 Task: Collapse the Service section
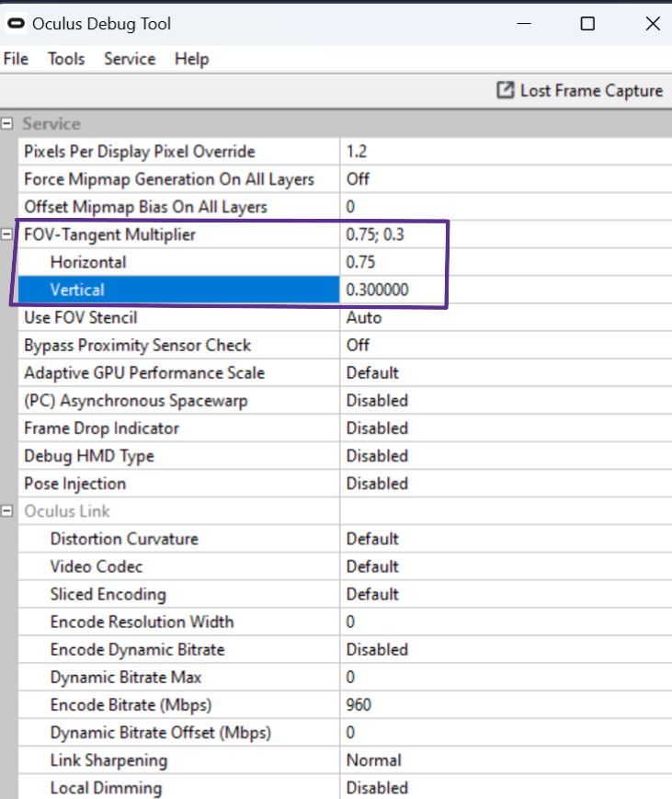point(8,124)
